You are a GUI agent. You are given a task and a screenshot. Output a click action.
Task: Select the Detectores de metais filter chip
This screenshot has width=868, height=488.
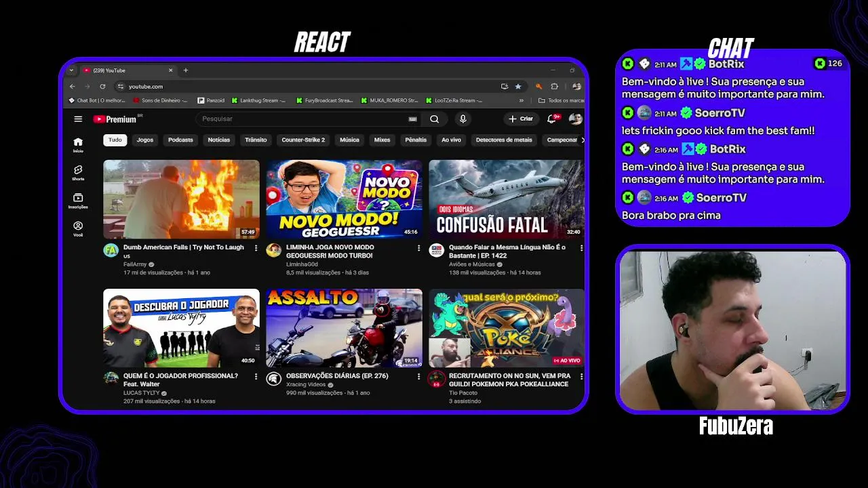click(504, 140)
